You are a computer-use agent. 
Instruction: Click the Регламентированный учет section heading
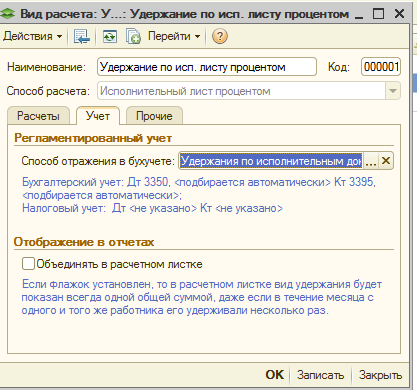93,138
